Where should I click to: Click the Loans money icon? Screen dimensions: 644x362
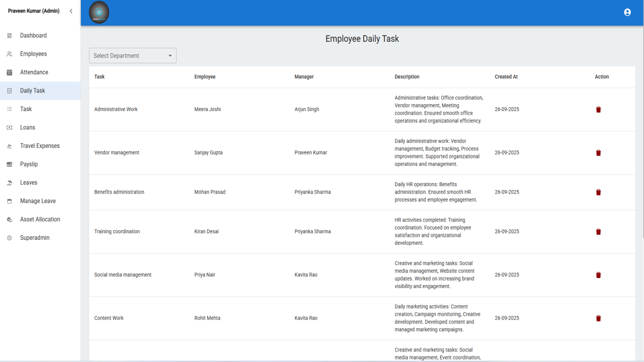point(10,128)
